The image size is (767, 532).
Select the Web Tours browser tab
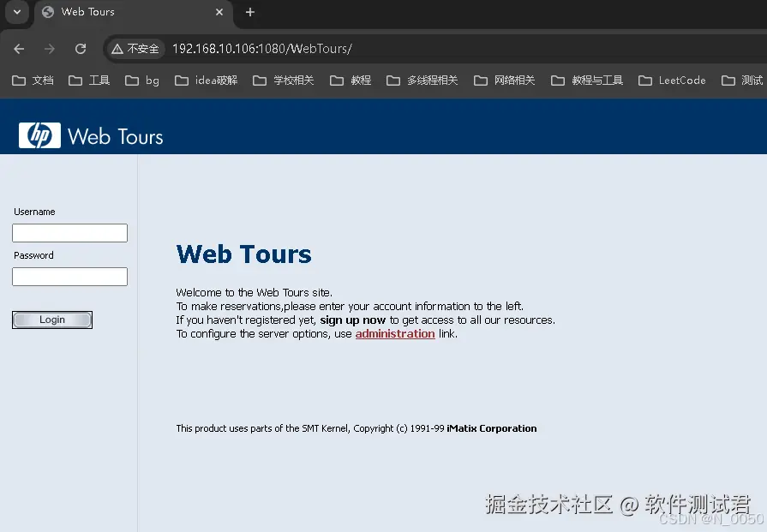[x=133, y=12]
